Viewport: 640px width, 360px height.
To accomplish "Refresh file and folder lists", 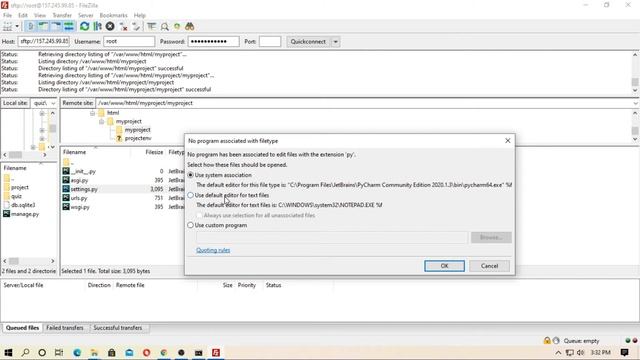I will tap(84, 27).
